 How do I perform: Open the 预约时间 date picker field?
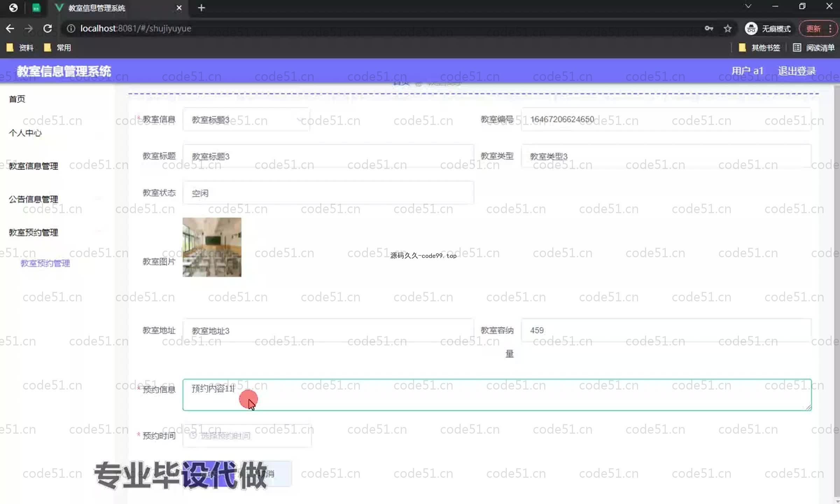click(247, 436)
